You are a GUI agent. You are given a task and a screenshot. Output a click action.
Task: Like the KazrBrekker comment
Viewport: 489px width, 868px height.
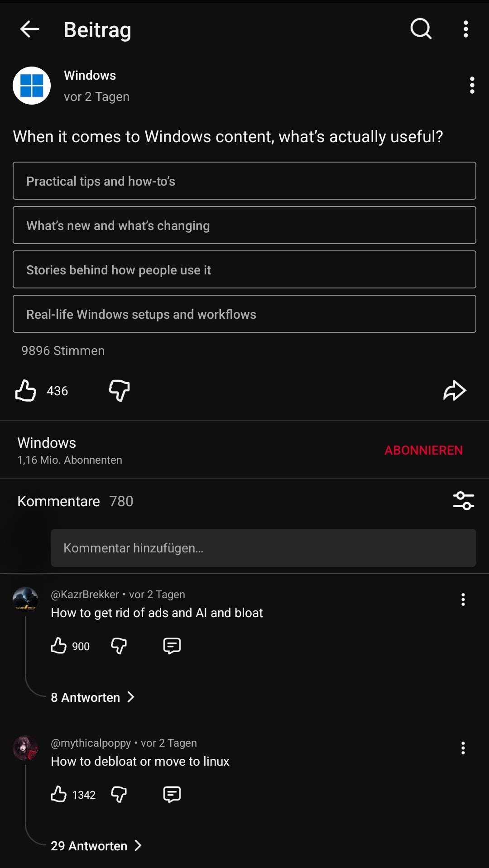[59, 646]
